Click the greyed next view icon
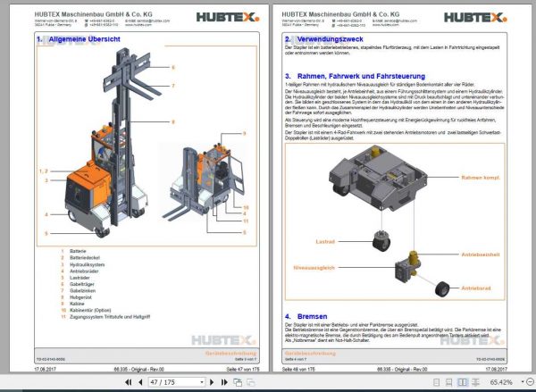536x392 pixels. click(x=250, y=382)
